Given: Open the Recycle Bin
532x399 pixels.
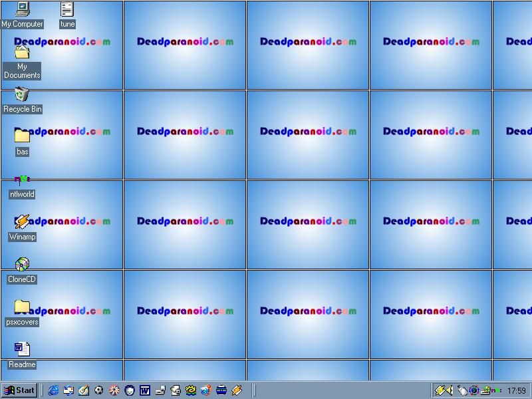Looking at the screenshot, I should [x=22, y=94].
